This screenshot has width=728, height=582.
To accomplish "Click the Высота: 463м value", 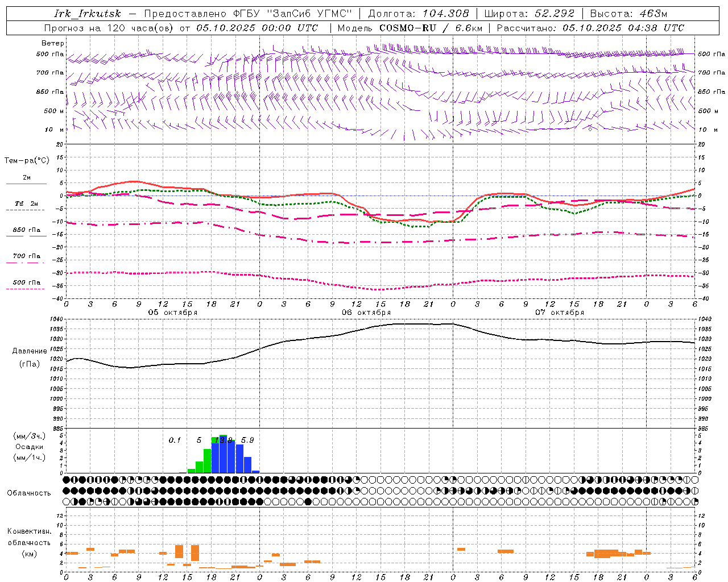I will [628, 14].
